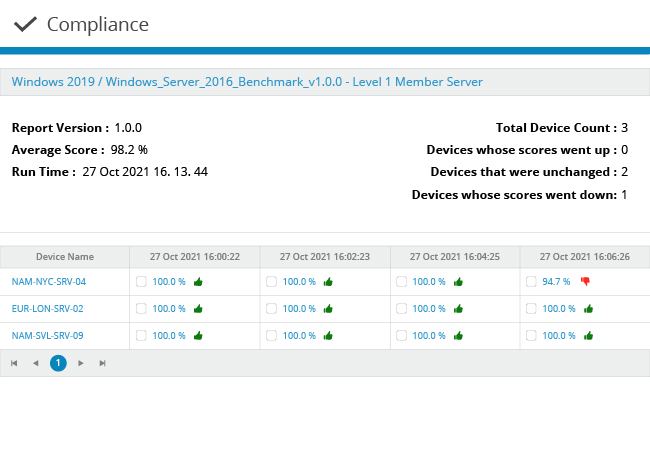Click thumbs-up icon for EUR-LON-SRV-02 at 16:06:26

click(589, 309)
